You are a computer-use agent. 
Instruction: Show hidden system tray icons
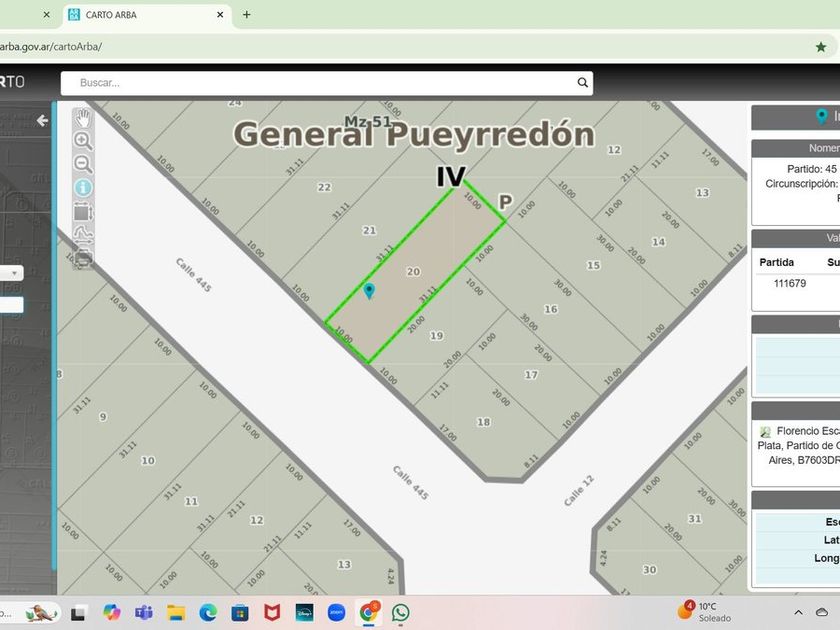tap(798, 612)
